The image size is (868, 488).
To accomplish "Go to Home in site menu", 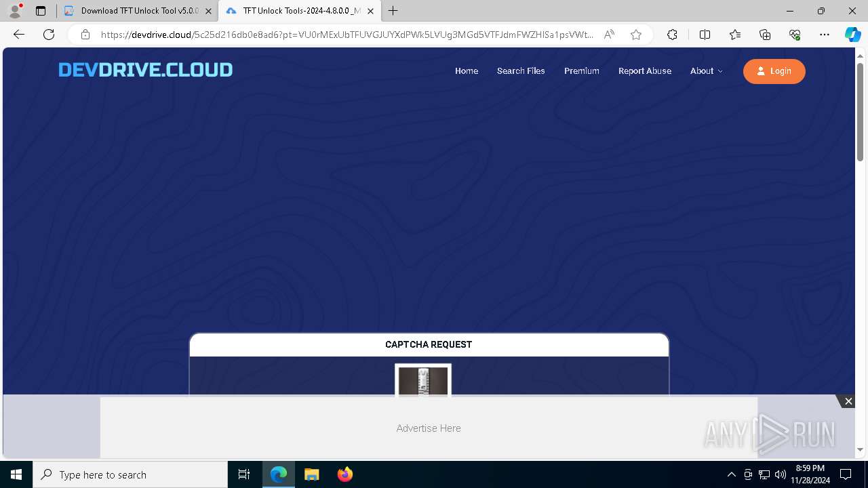I will point(467,71).
